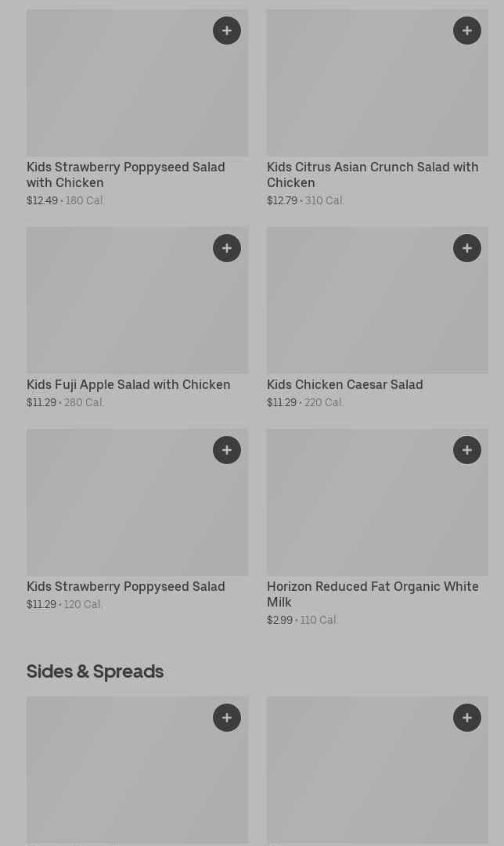Add first Sides & Spreads item
Screen dimensions: 504x846
(227, 718)
